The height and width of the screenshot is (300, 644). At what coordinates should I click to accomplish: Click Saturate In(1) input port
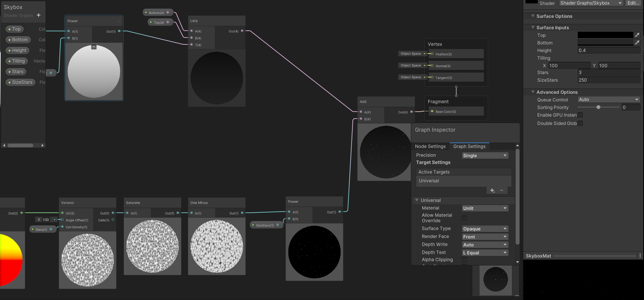point(127,213)
